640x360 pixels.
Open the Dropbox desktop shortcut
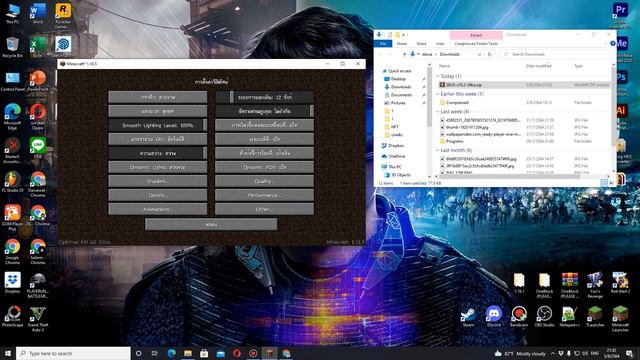(x=12, y=283)
